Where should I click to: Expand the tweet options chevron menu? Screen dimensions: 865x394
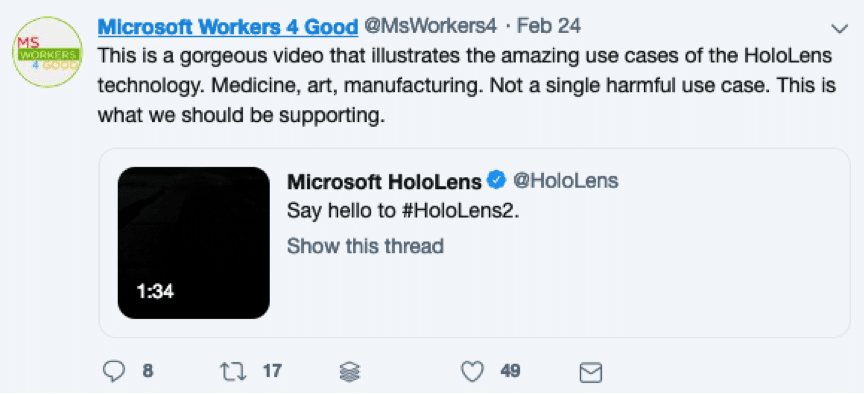[x=840, y=29]
